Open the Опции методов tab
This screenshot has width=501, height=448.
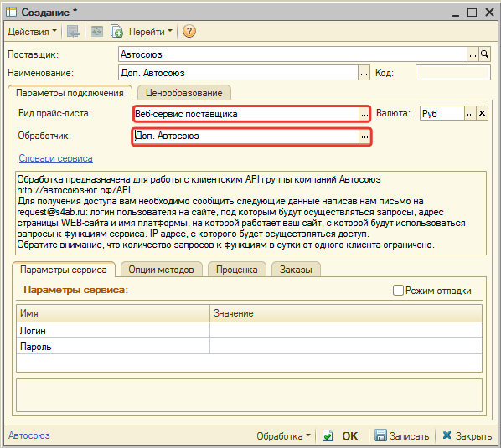162,270
